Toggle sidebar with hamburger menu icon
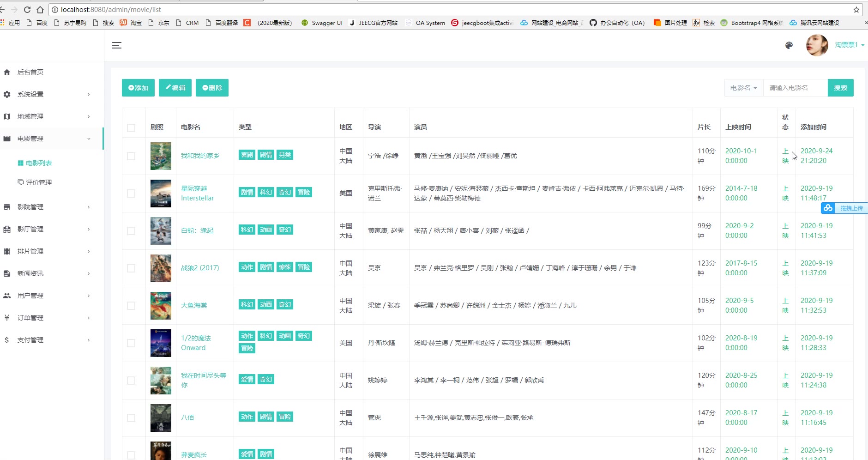868x460 pixels. click(x=117, y=45)
